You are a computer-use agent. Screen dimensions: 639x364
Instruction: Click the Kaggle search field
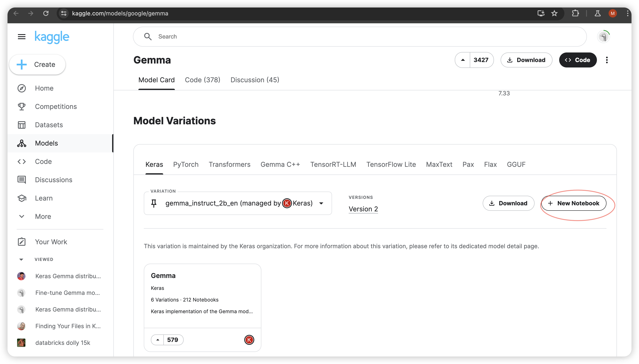click(x=359, y=37)
